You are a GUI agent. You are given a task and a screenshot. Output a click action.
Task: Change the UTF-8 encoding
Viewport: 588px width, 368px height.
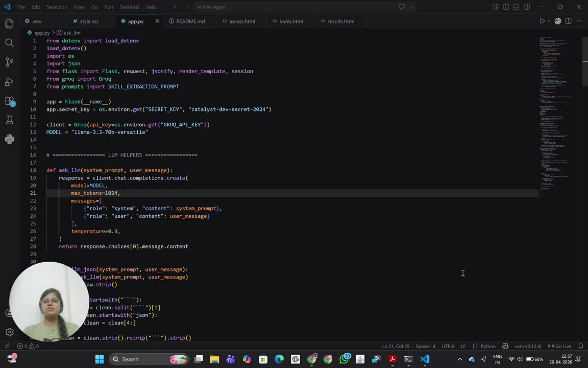tap(448, 346)
